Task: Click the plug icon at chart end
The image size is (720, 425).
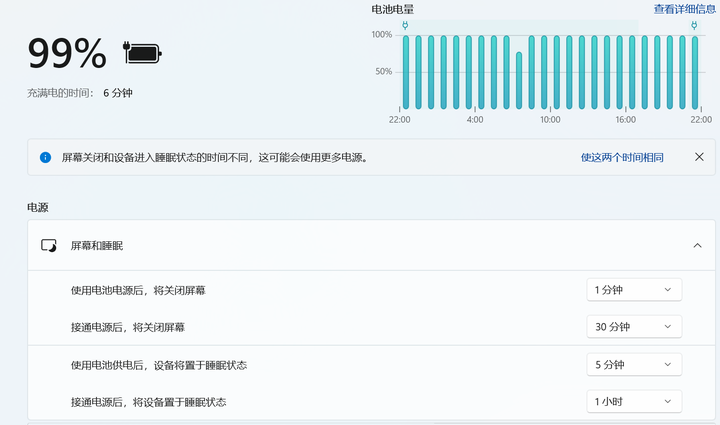Action: click(694, 25)
